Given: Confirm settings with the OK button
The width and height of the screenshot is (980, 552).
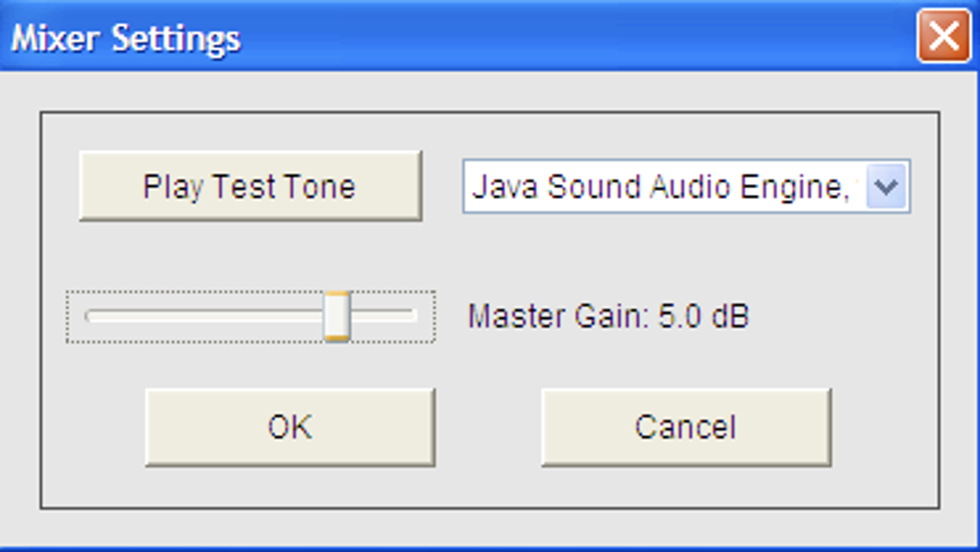Looking at the screenshot, I should click(x=290, y=428).
